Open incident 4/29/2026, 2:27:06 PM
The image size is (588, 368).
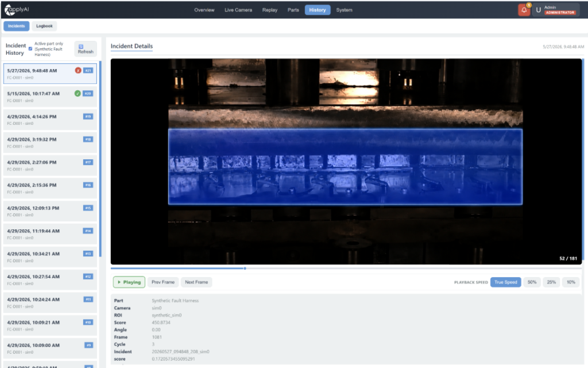click(50, 165)
